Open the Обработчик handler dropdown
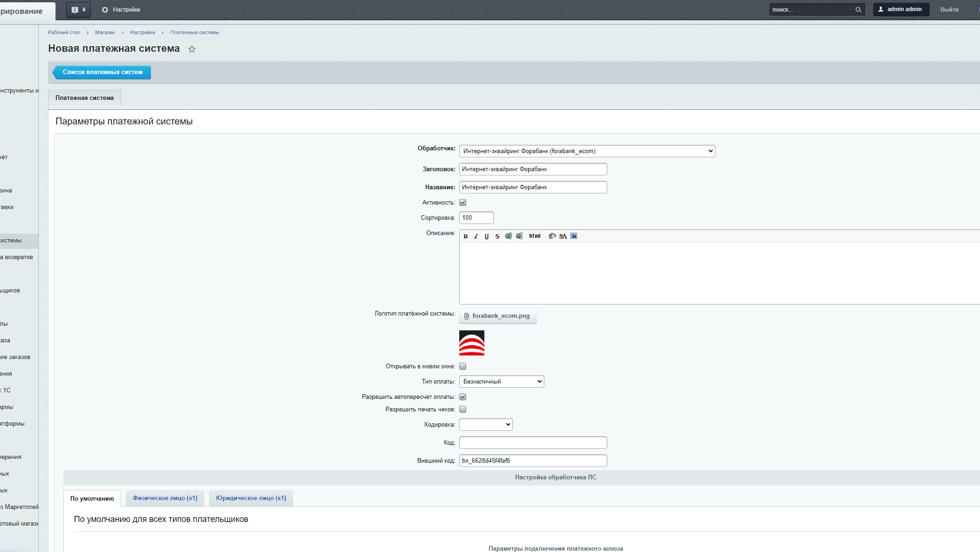 point(587,151)
